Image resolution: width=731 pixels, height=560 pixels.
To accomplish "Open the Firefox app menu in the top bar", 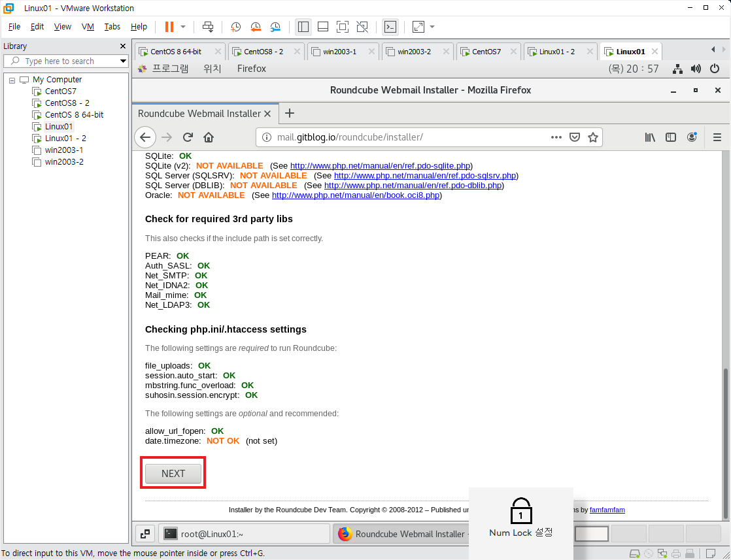I will [252, 69].
